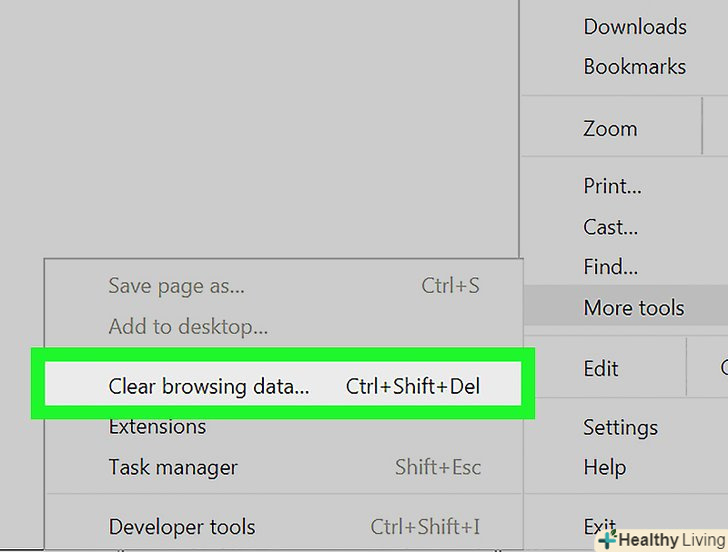Select the Print... menu option

[x=612, y=186]
